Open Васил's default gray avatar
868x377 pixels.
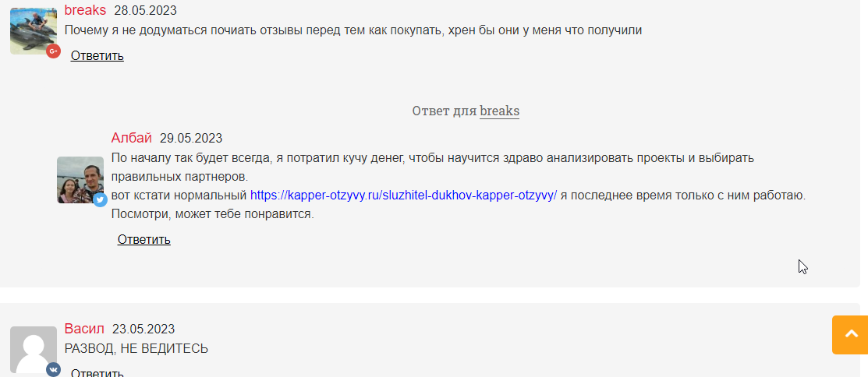(34, 350)
